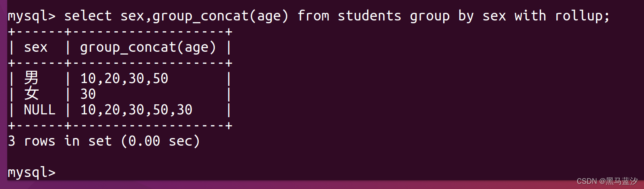Click the (0.00 sec) timing text

point(160,141)
